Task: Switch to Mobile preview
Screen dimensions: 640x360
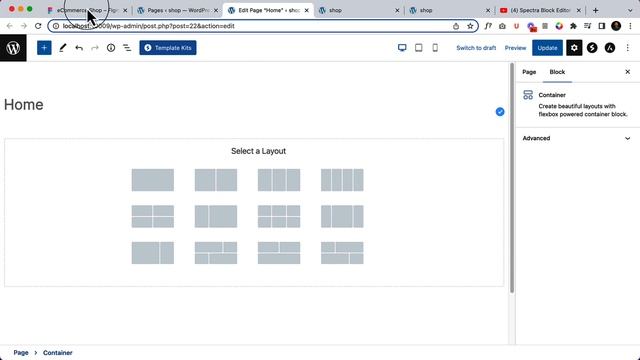Action: [x=435, y=48]
